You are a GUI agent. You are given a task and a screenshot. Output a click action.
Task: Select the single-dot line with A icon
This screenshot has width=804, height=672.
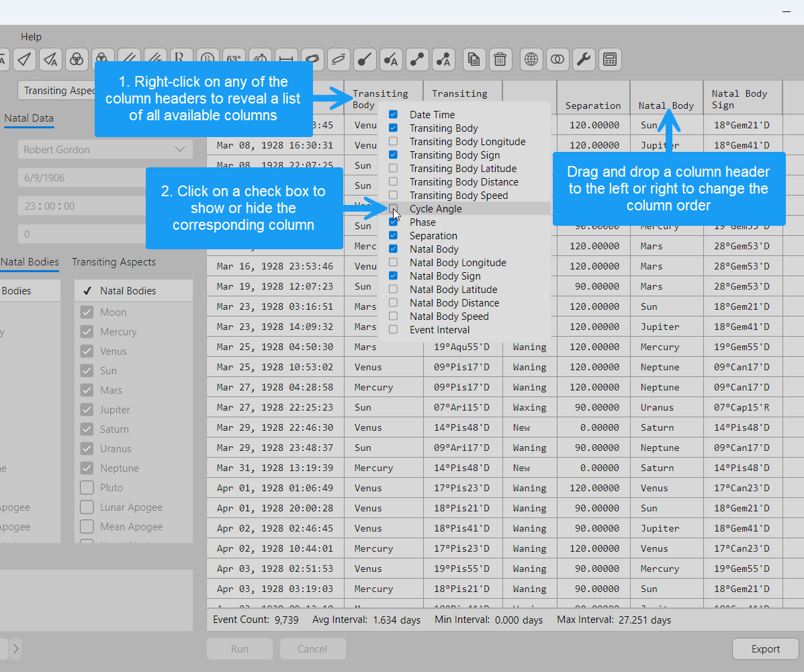tap(391, 60)
